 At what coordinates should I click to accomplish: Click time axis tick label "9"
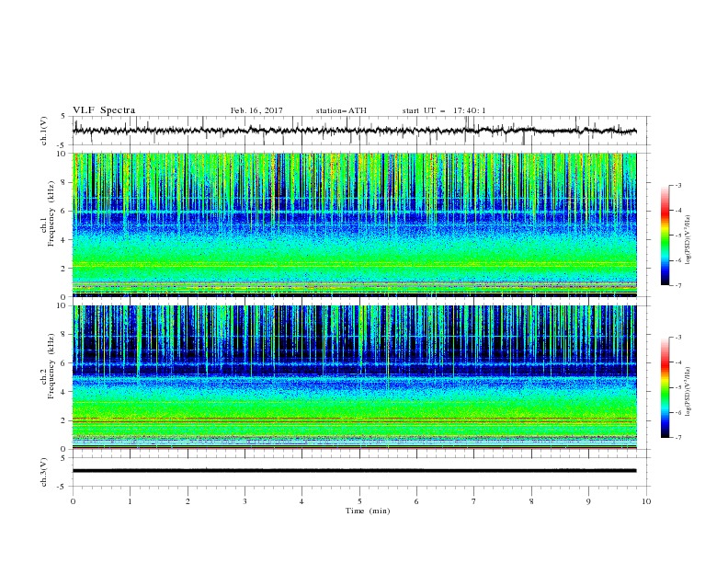click(x=588, y=501)
